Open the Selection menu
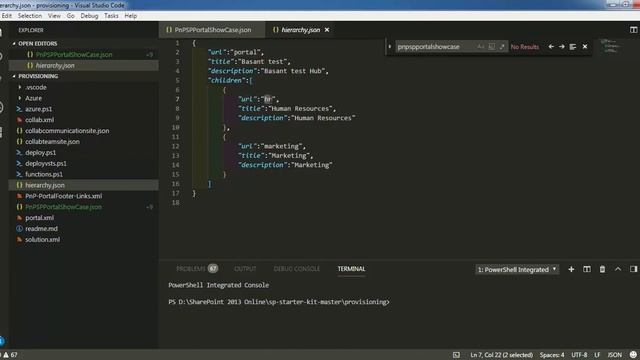Viewport: 640px width, 360px height. tap(30, 16)
